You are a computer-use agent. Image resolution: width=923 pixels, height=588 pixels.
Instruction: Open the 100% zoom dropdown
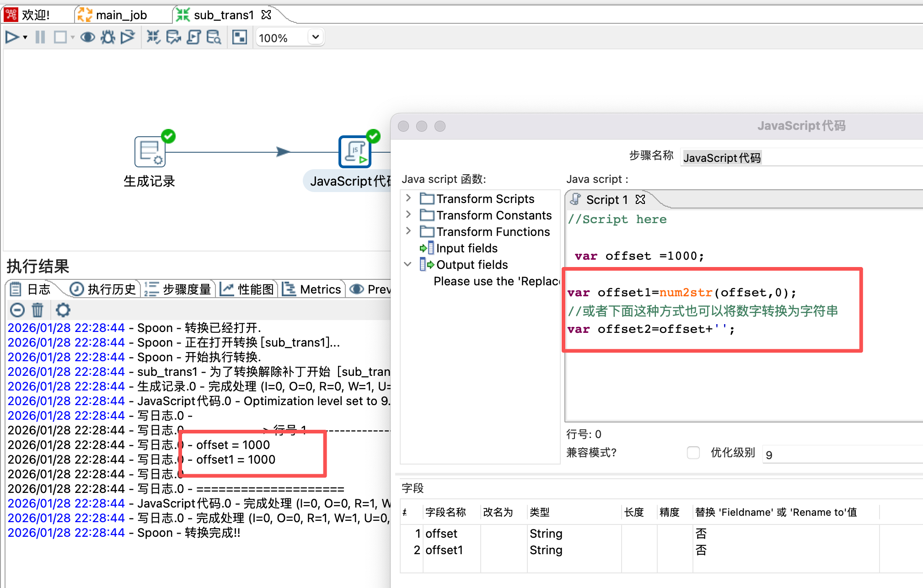315,37
